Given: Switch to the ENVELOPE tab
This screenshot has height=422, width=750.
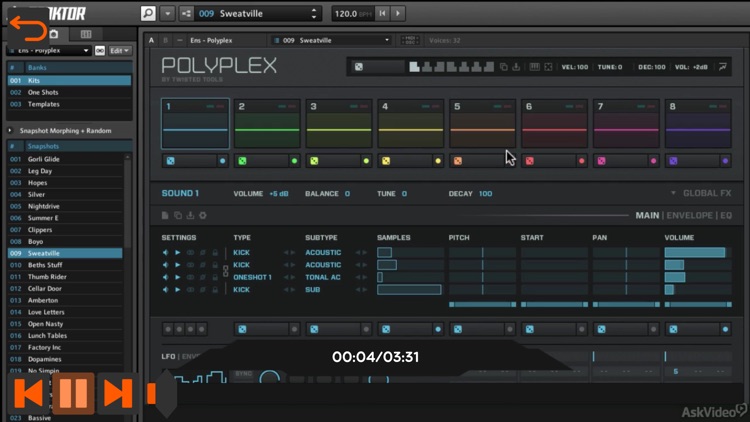Looking at the screenshot, I should pos(689,216).
